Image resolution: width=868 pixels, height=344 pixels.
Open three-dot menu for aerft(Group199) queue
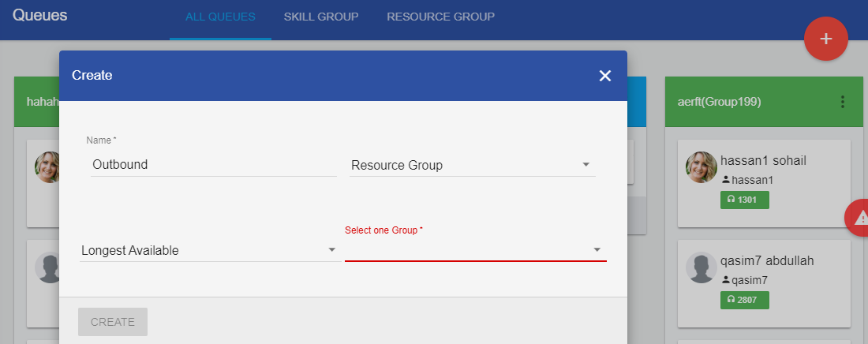click(x=843, y=102)
